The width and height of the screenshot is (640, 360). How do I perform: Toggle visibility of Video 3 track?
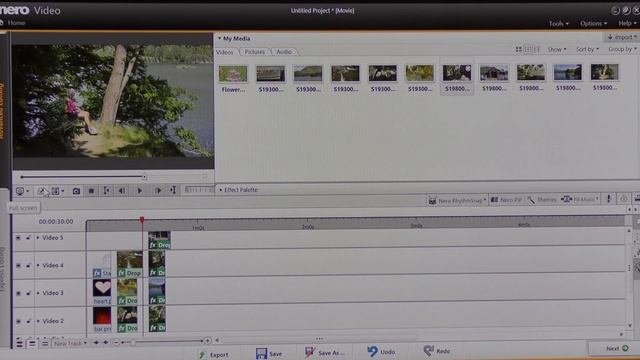click(x=18, y=293)
